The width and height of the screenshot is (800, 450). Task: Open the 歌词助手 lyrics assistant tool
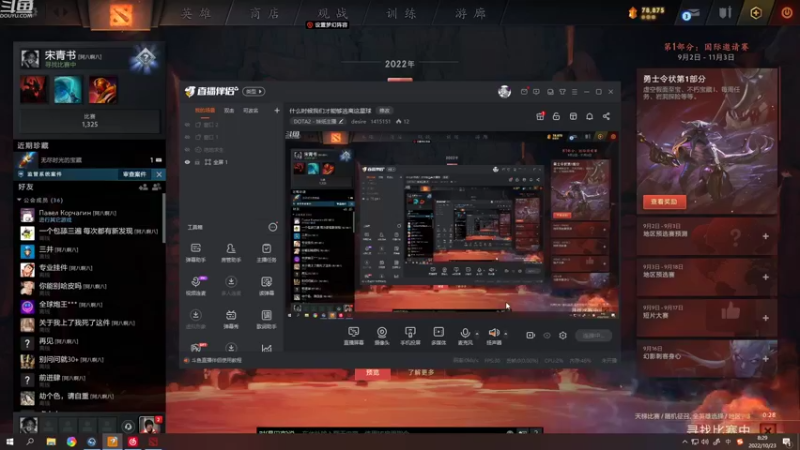[x=266, y=319]
